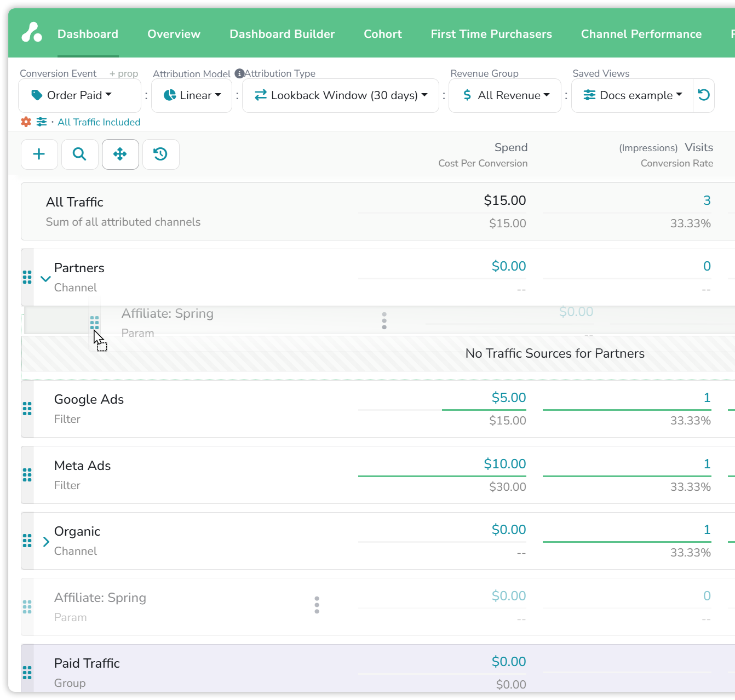Open the Linear attribution model dropdown
Viewport: 735px width, 700px height.
tap(192, 95)
